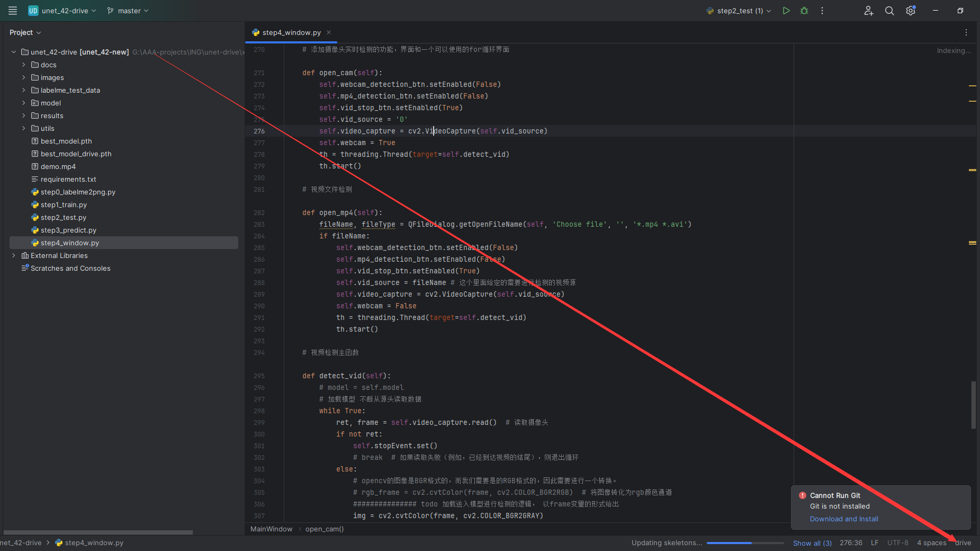Screen dimensions: 980x551
Task: Close the step4_window.py tab
Action: [329, 32]
